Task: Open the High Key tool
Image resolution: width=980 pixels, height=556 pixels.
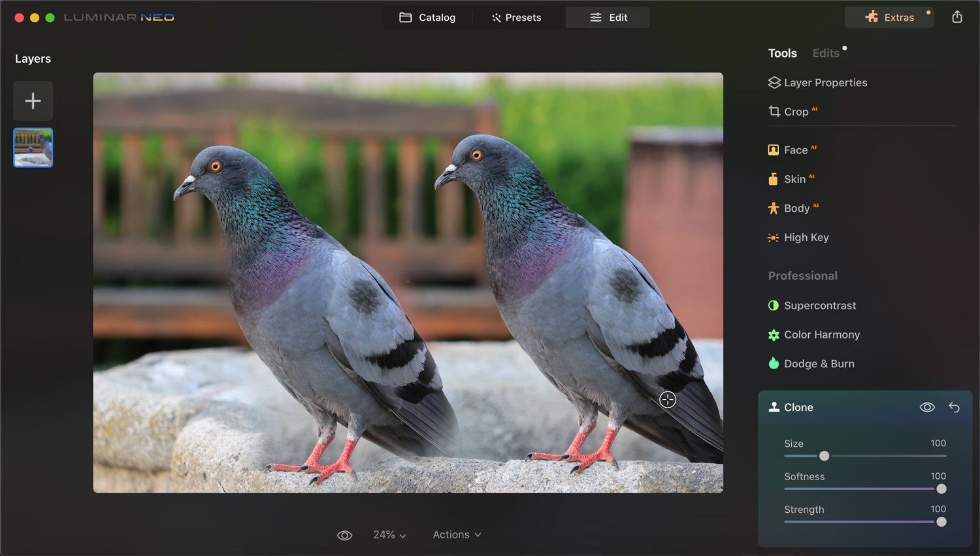Action: (806, 238)
